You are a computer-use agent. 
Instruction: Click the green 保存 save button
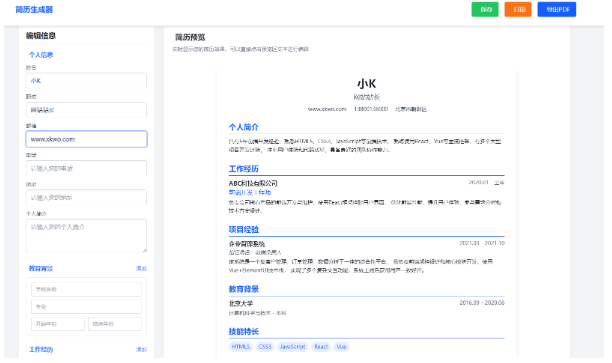(485, 9)
